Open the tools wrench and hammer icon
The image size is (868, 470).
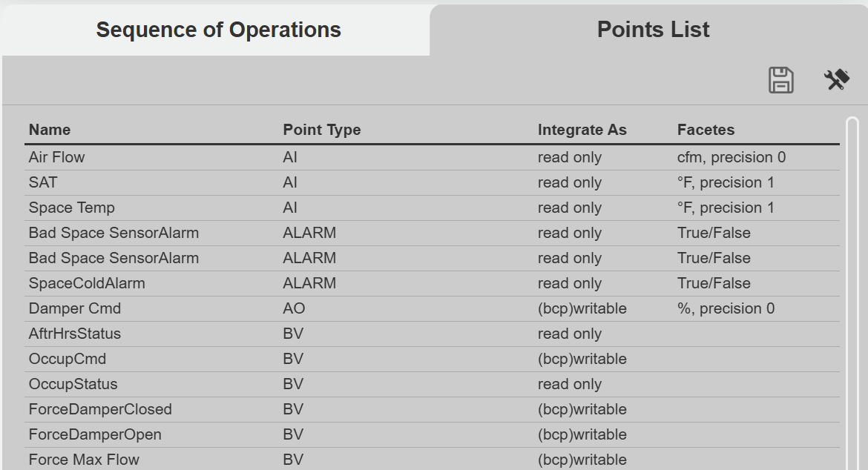coord(837,79)
